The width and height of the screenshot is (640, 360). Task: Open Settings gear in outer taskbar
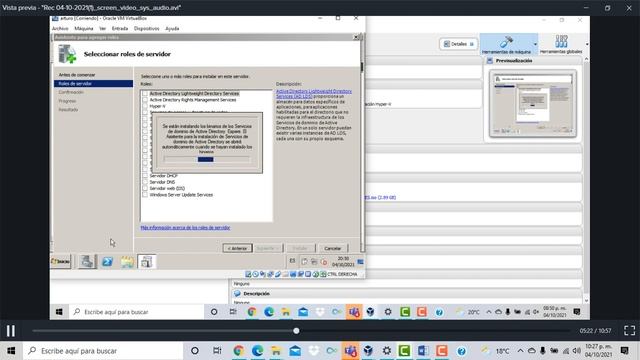tap(387, 351)
